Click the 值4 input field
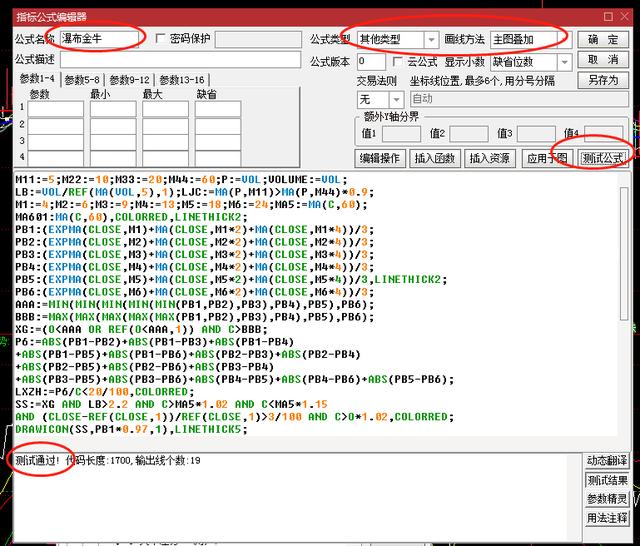640x546 pixels. [604, 134]
